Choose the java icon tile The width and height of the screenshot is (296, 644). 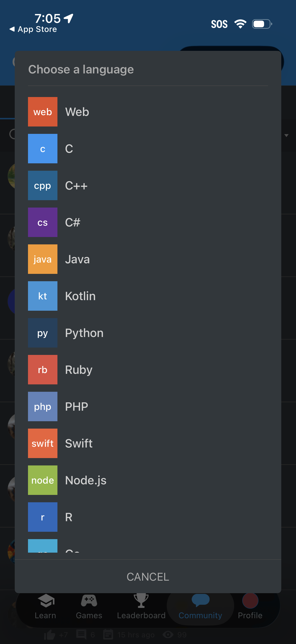tap(42, 259)
